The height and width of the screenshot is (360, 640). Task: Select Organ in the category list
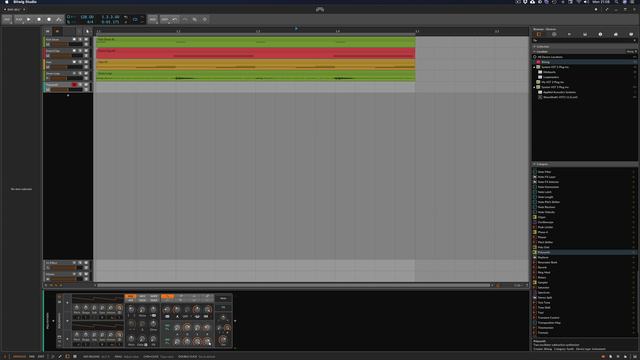584,217
